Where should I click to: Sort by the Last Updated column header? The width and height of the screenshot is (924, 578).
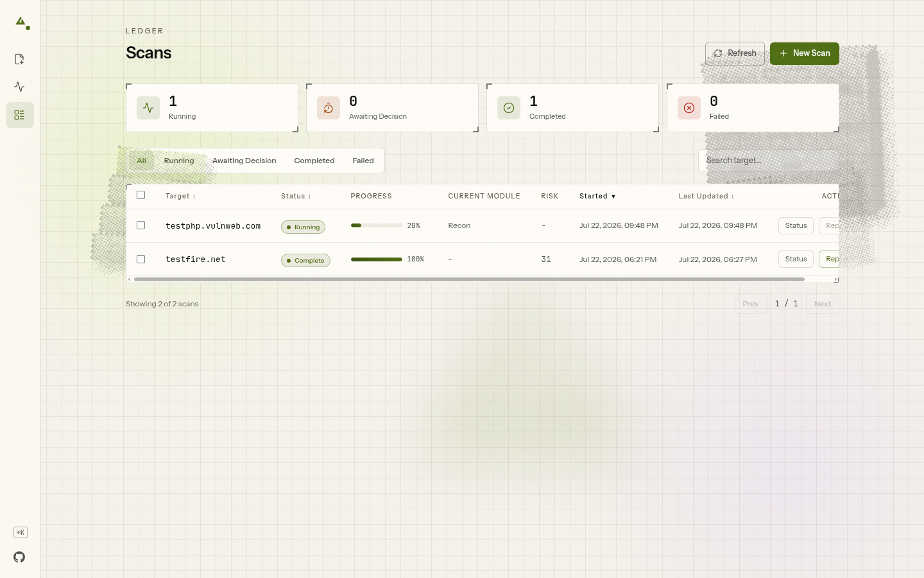pos(706,197)
